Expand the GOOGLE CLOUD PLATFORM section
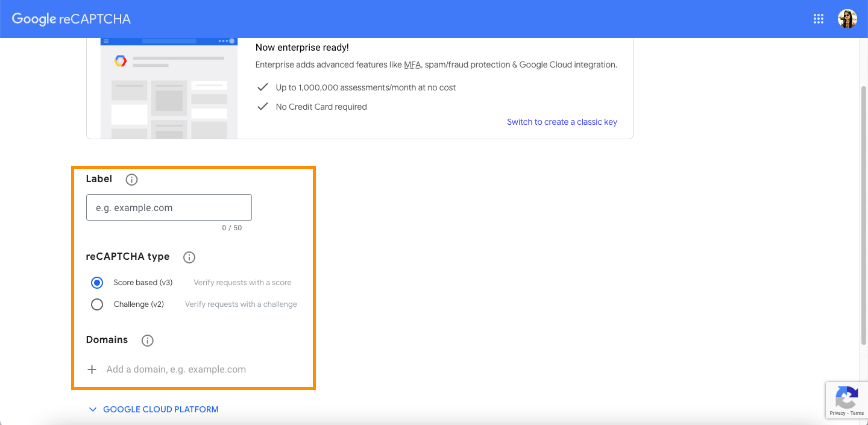This screenshot has height=425, width=868. tap(160, 409)
